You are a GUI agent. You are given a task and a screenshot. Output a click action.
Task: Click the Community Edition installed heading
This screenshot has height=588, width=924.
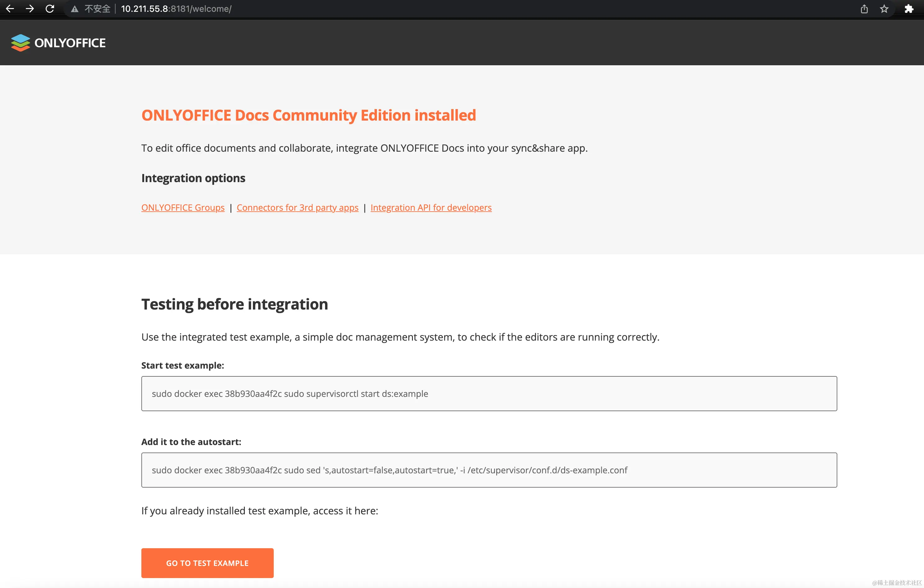(309, 115)
